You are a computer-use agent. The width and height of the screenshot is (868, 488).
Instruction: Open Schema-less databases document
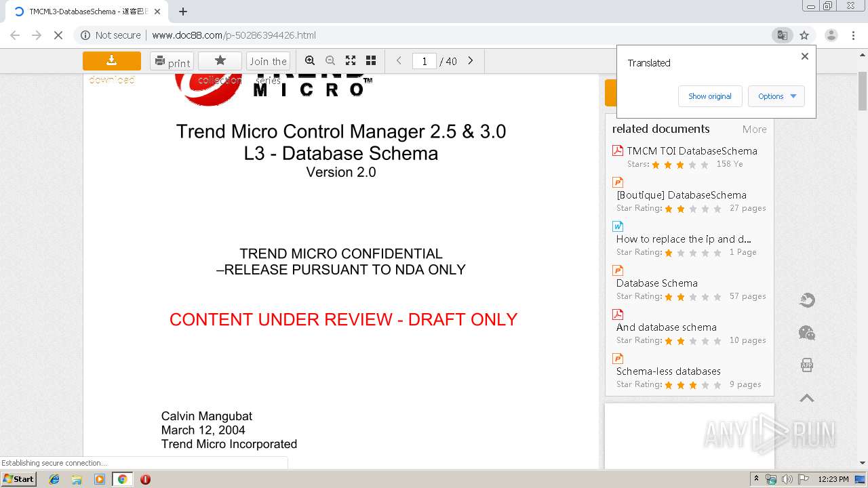(x=669, y=371)
